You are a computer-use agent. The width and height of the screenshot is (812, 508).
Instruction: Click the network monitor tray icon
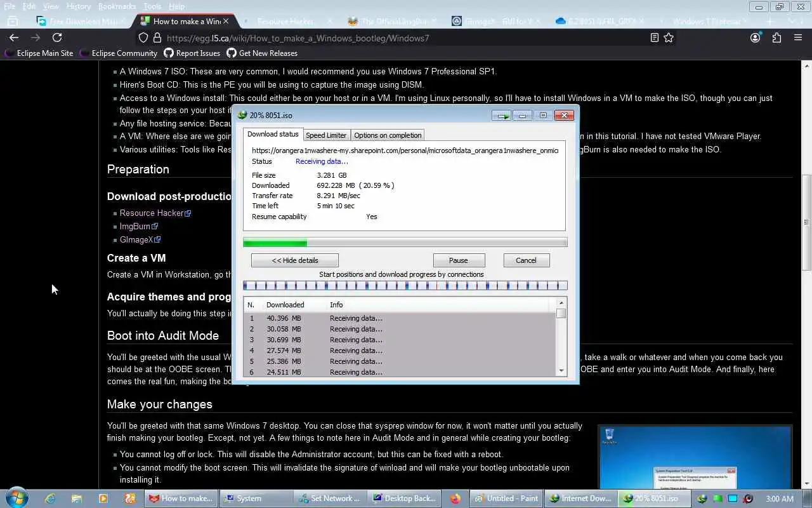coord(733,498)
